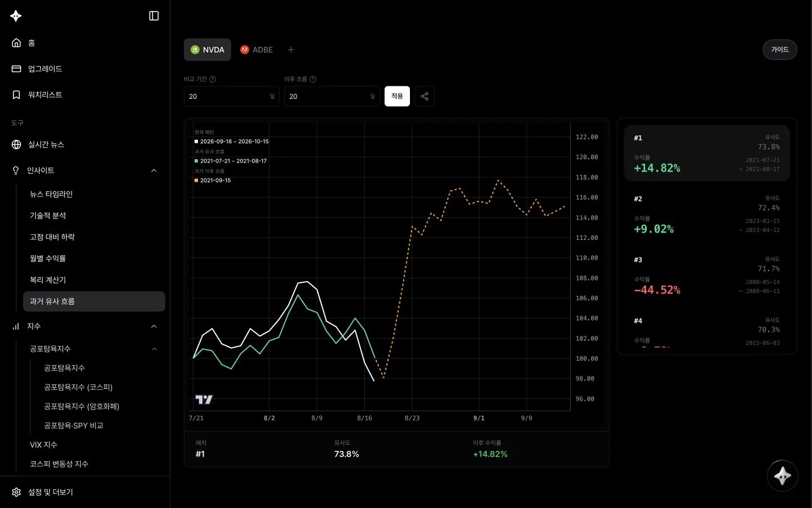The image size is (812, 508).
Task: Open 공포탐욕·SPY 비교 link
Action: 74,426
